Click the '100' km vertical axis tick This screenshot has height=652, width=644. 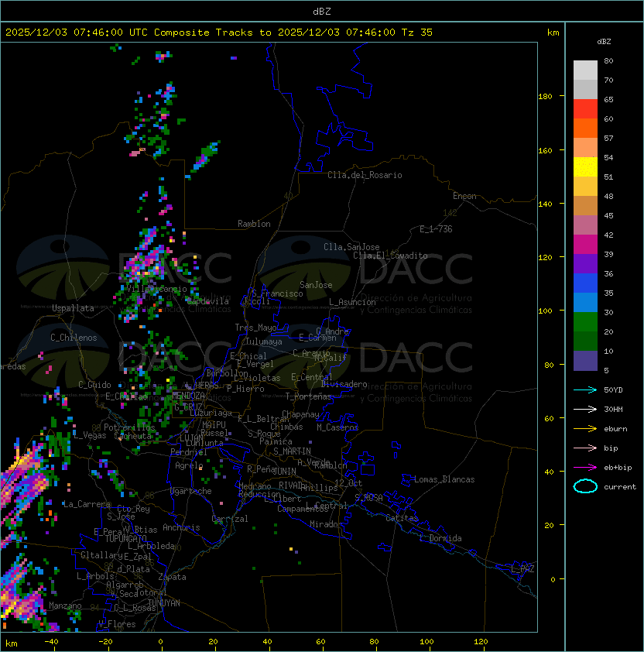point(545,311)
